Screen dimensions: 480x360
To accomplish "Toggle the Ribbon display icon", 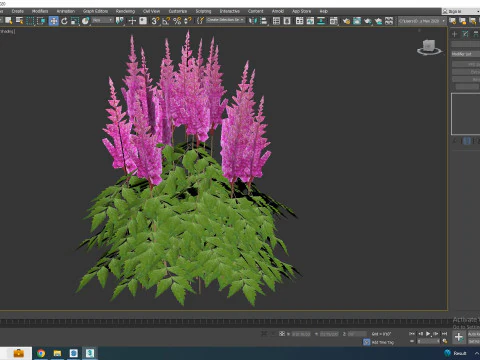I will 299,21.
